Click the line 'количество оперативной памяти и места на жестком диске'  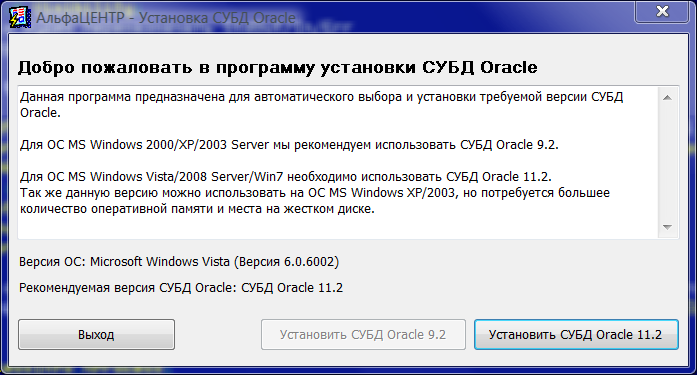[197, 209]
